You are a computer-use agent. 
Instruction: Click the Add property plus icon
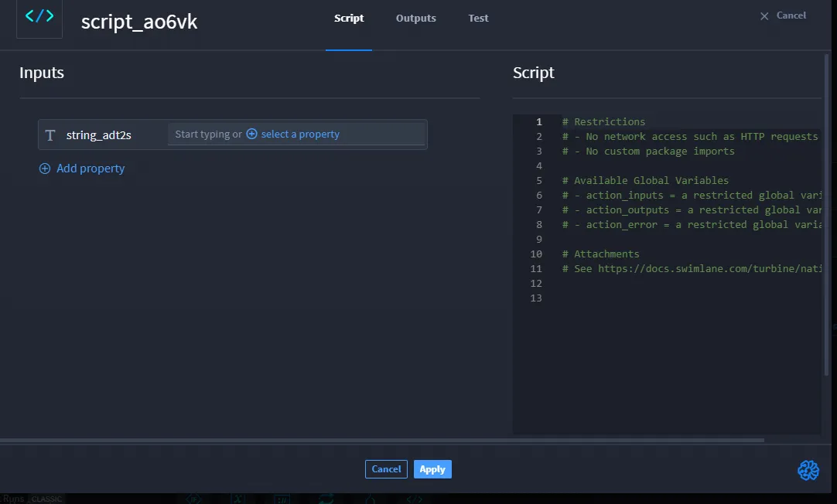coord(45,169)
